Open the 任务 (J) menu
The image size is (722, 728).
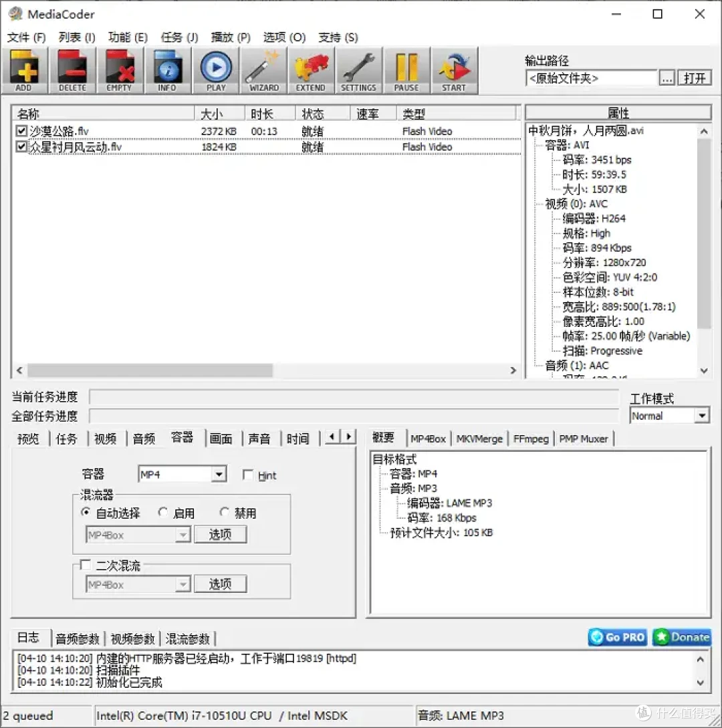coord(179,37)
